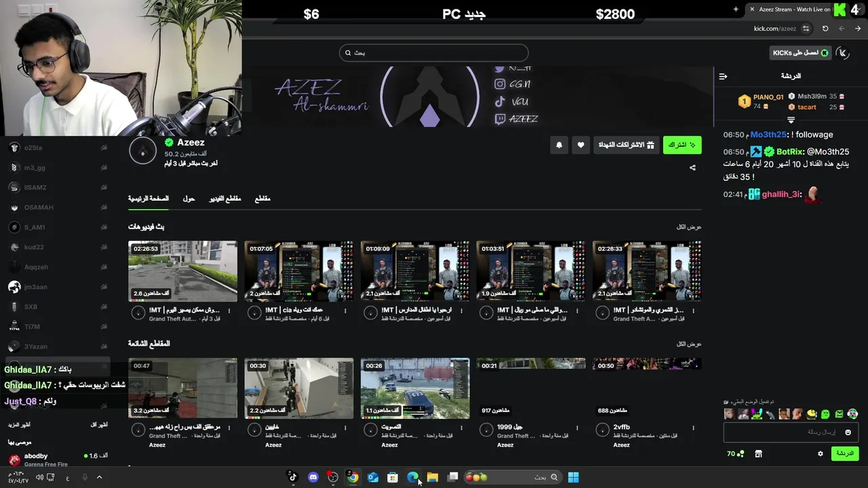Show all stream videos link
Viewport: 868px width, 488px height.
point(689,227)
